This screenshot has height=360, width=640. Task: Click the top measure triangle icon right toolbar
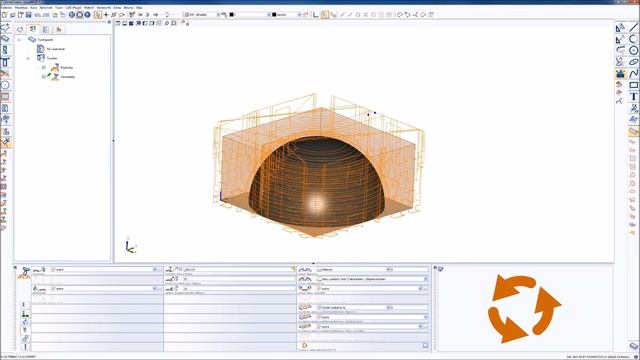[620, 28]
